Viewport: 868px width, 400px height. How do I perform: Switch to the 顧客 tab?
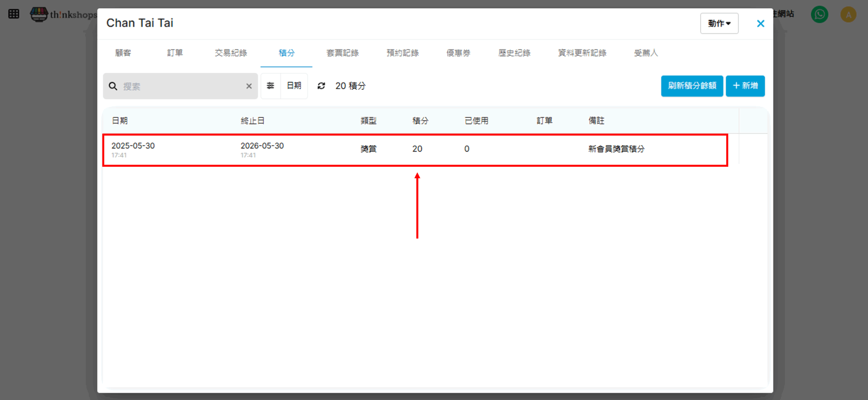click(123, 53)
